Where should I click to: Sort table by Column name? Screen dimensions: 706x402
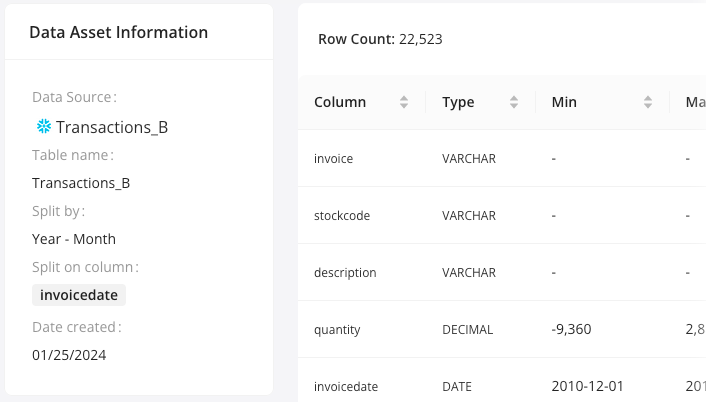click(404, 102)
